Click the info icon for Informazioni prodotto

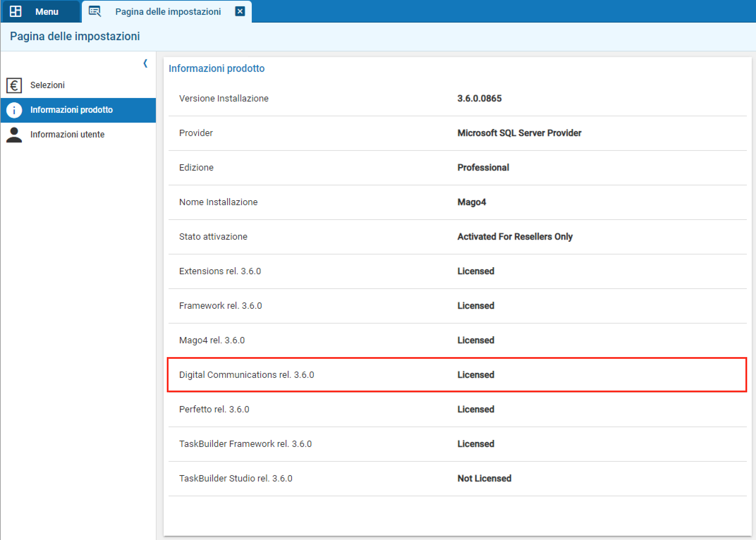click(14, 110)
